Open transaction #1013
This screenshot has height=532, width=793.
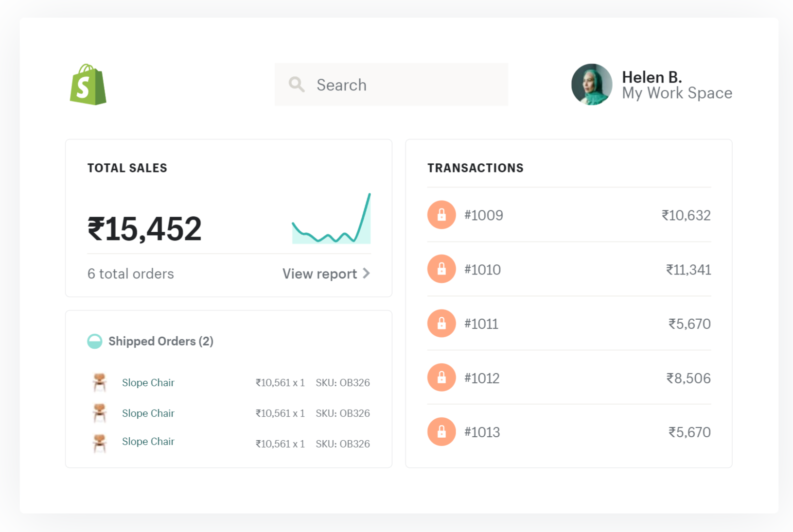pos(569,431)
